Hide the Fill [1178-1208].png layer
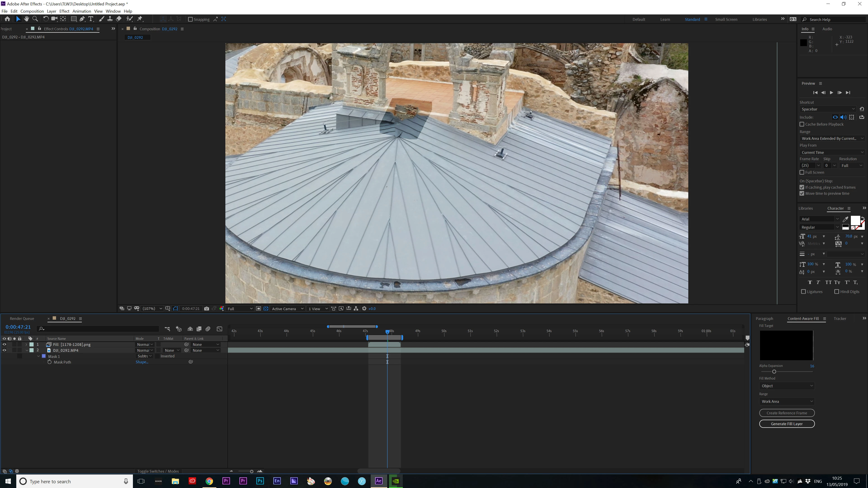 point(4,345)
